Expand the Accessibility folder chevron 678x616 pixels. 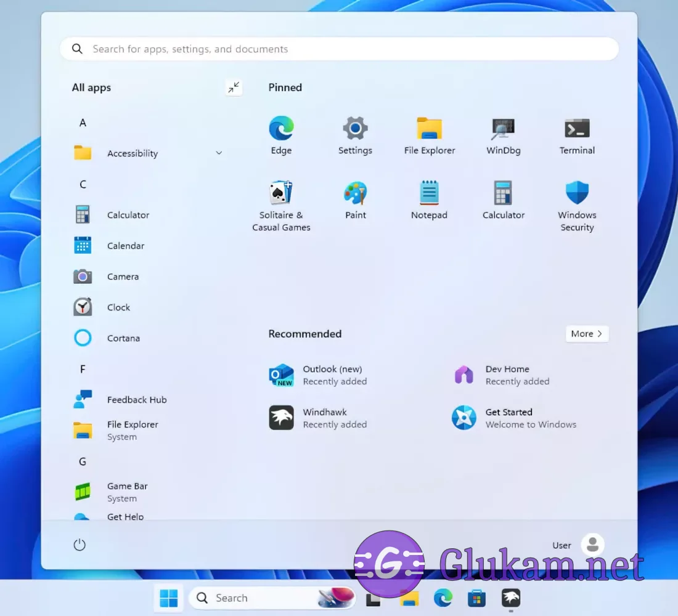pos(219,153)
